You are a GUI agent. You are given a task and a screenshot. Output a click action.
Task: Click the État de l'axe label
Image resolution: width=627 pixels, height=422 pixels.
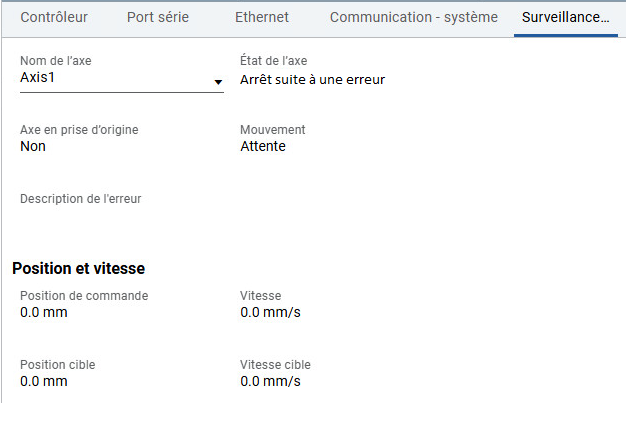[274, 61]
